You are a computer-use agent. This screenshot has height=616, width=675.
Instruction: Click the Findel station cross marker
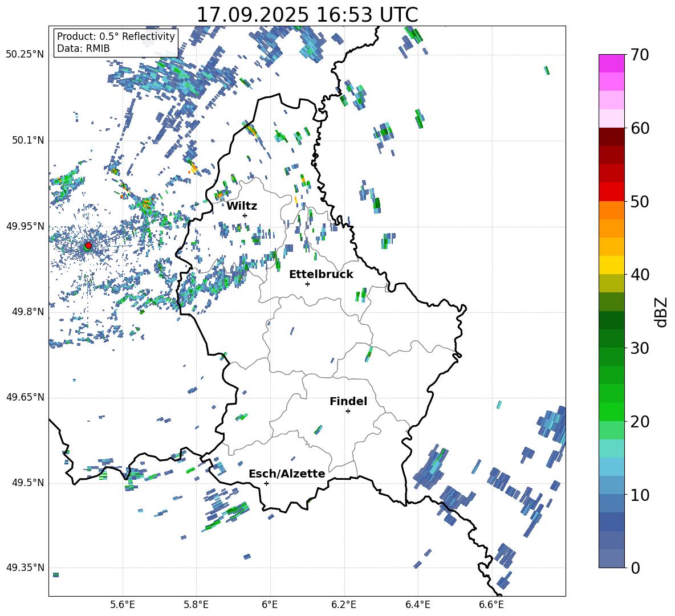tap(348, 411)
